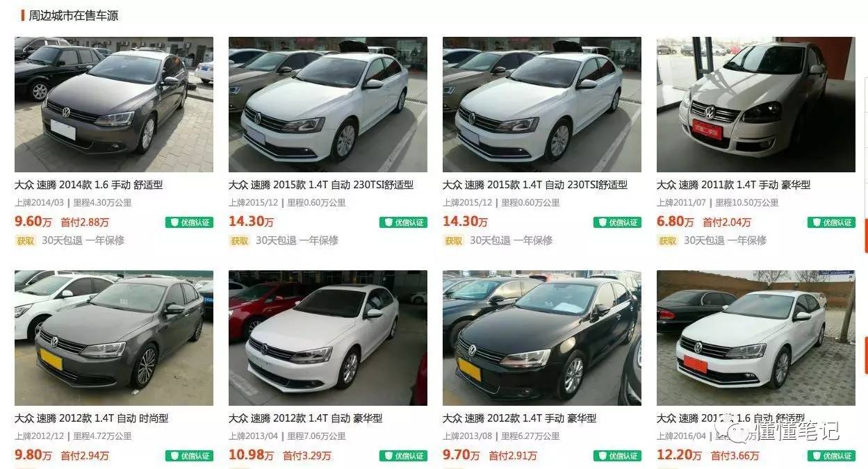Open grey 2012款 1.4T 自动 时尚型 car photo
Image resolution: width=868 pixels, height=469 pixels.
[114, 338]
